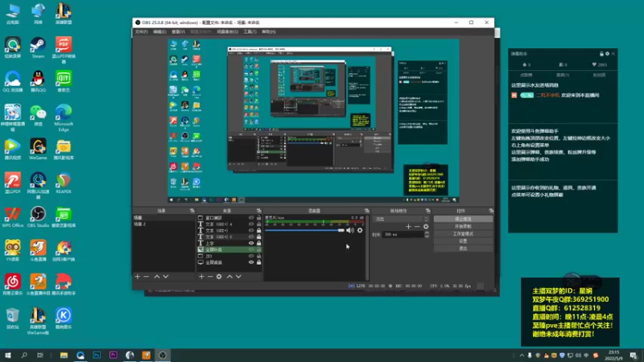Toggle visibility eye of 窗口捕获 source

click(x=251, y=218)
